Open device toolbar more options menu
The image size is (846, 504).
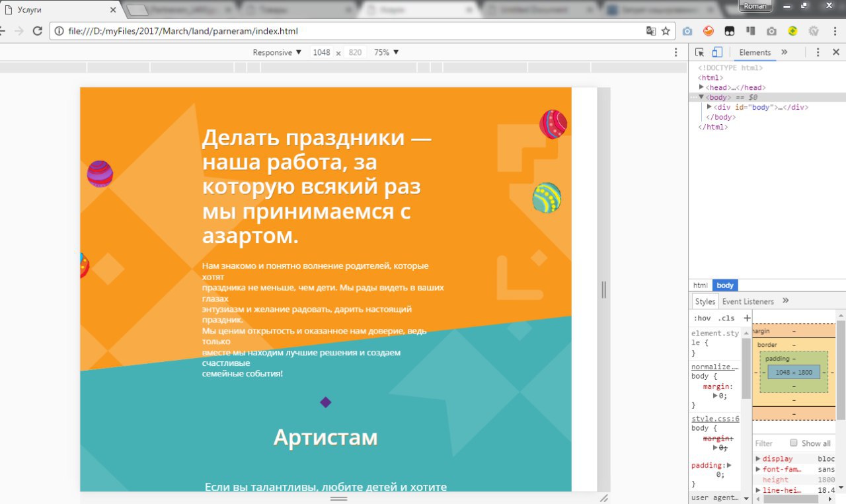click(x=675, y=52)
